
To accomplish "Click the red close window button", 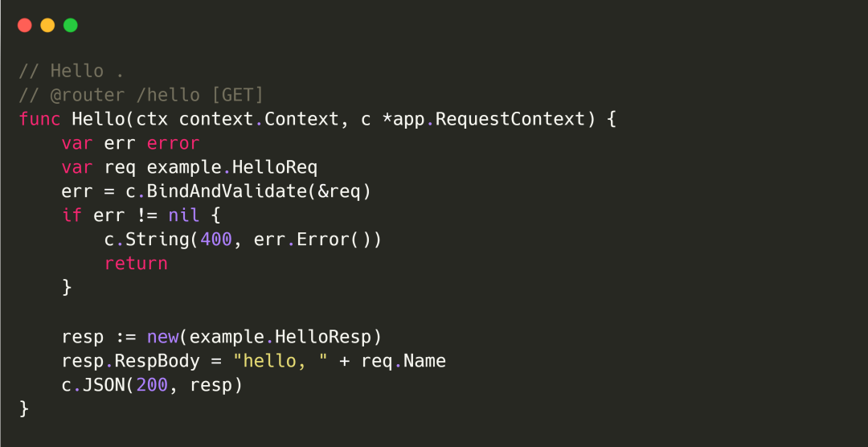I will coord(25,25).
